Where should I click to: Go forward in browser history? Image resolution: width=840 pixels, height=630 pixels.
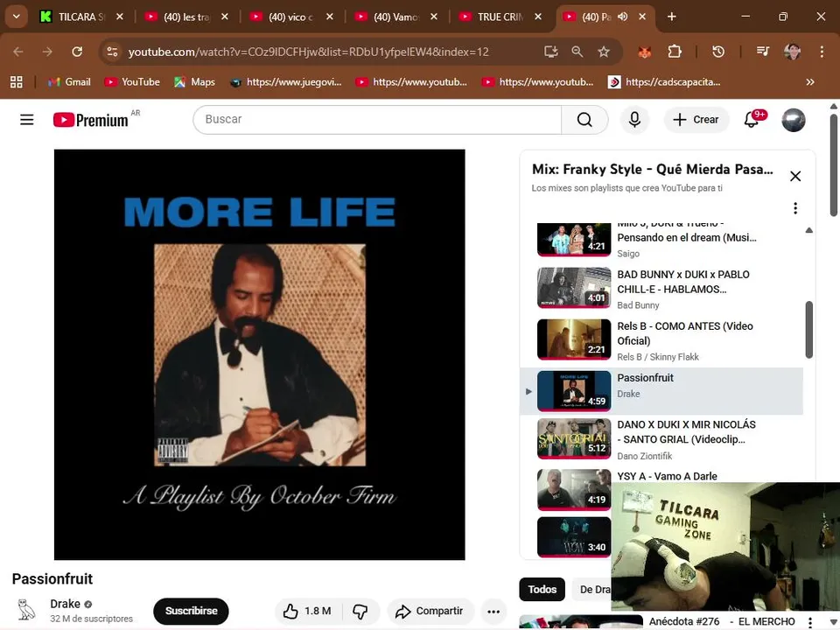(47, 52)
